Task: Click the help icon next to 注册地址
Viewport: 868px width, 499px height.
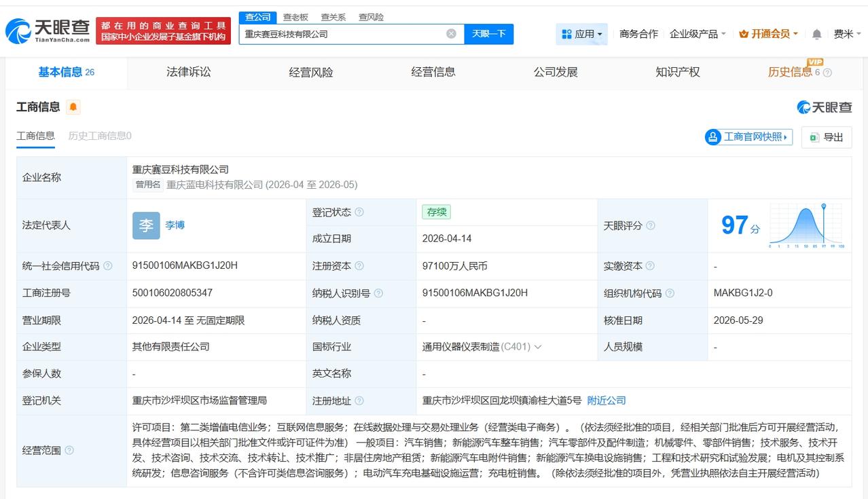Action: (359, 401)
